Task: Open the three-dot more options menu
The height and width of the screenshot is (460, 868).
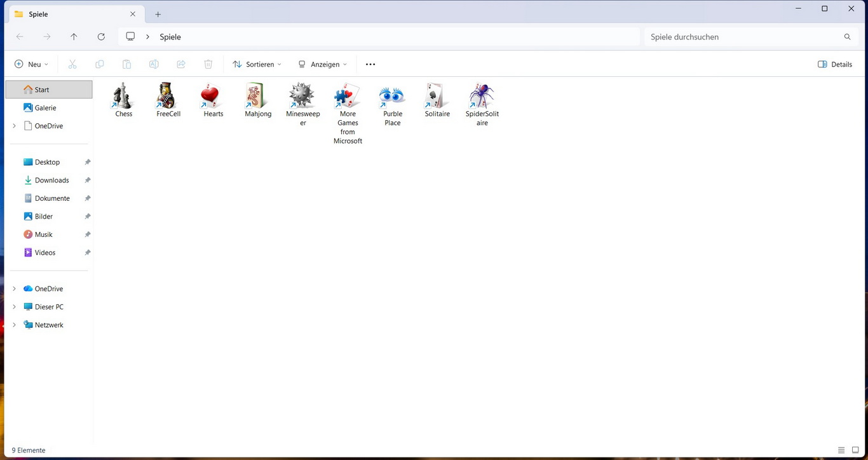Action: pyautogui.click(x=370, y=64)
